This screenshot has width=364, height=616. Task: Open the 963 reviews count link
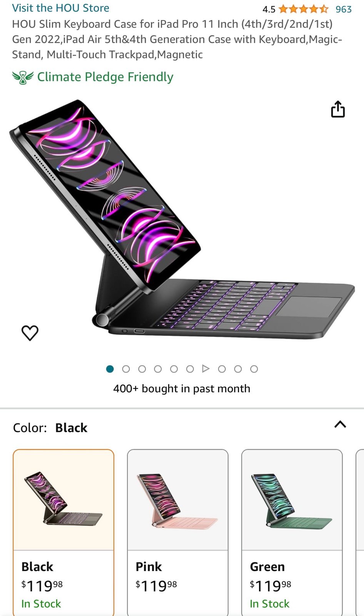click(344, 9)
